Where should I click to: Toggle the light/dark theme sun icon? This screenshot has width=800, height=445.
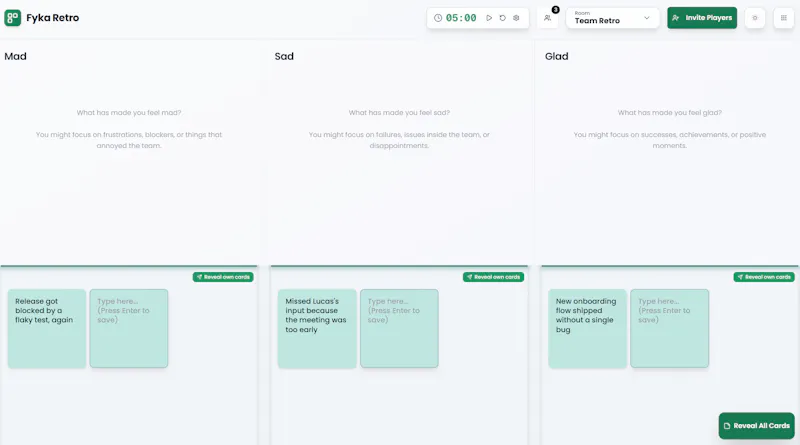(755, 18)
